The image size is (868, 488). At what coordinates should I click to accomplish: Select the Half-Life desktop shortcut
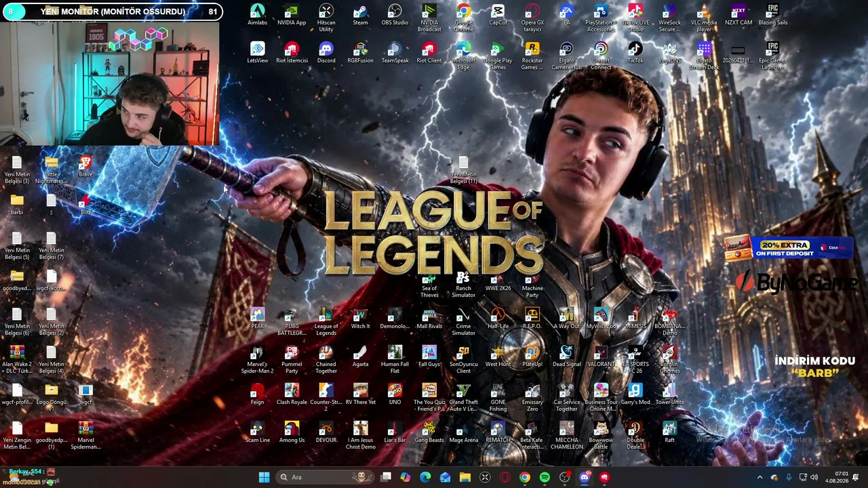498,319
